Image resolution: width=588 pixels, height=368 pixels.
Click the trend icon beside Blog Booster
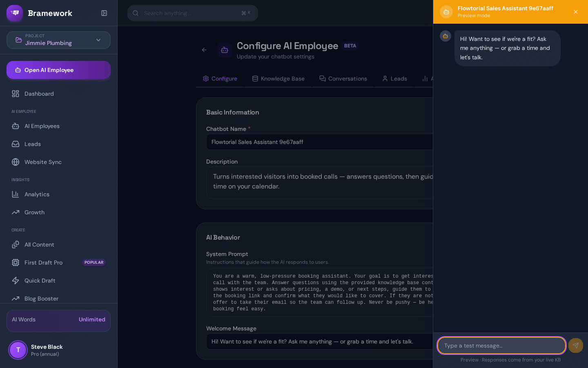point(16,298)
